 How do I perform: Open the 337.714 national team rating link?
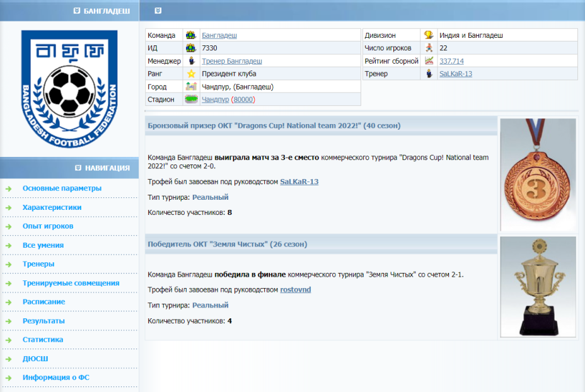coord(451,61)
